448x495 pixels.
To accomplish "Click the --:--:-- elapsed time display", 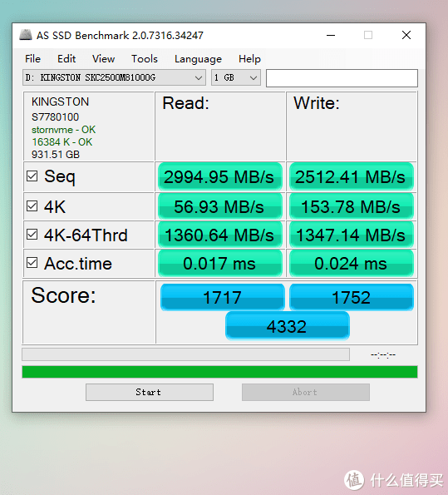I will (383, 355).
